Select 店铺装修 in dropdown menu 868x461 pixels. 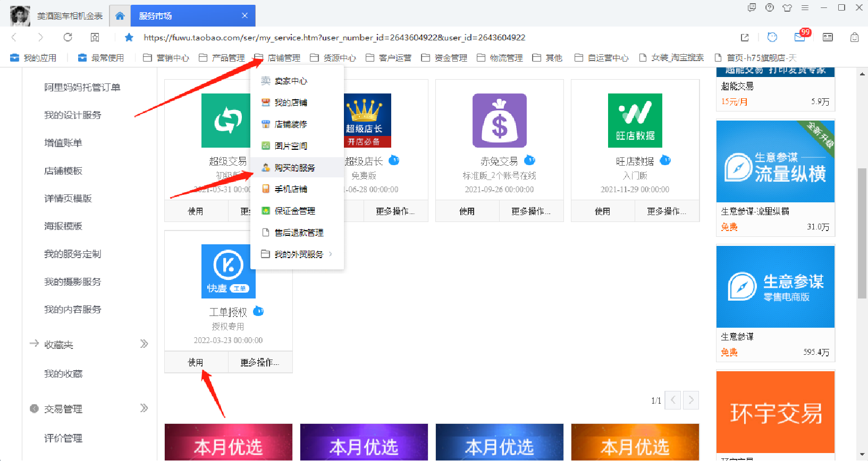pos(297,124)
